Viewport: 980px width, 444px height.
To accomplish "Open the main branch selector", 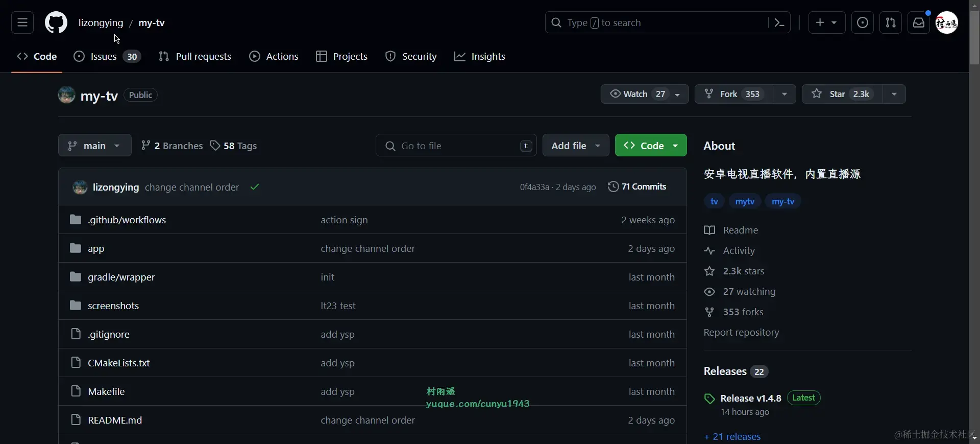I will 95,146.
